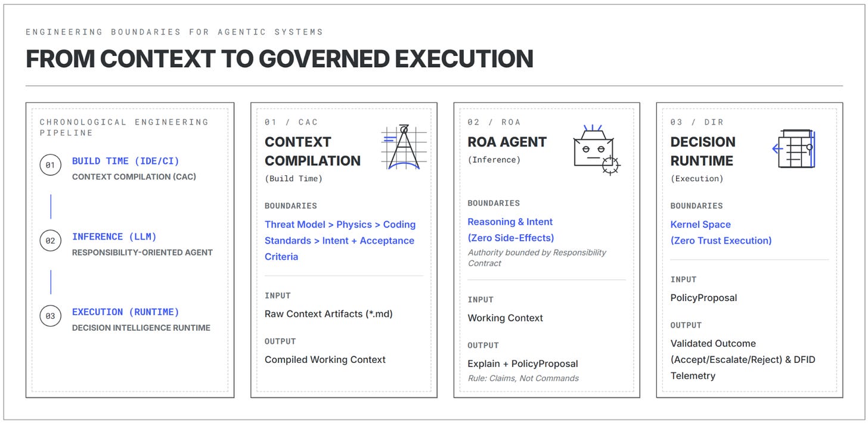This screenshot has width=868, height=423.
Task: Click the 03 / DIR card label
Action: click(696, 122)
